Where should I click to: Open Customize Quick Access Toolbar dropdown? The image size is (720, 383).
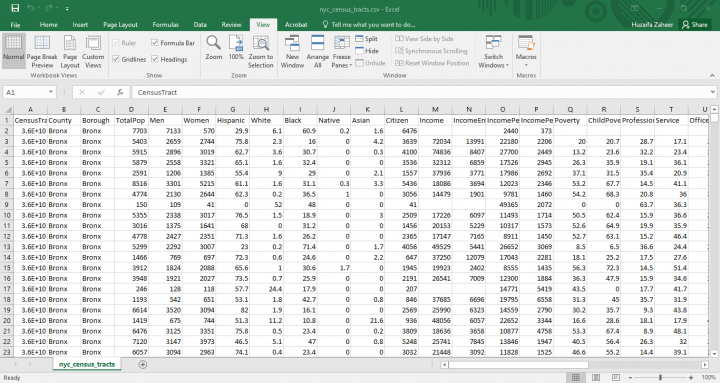67,9
